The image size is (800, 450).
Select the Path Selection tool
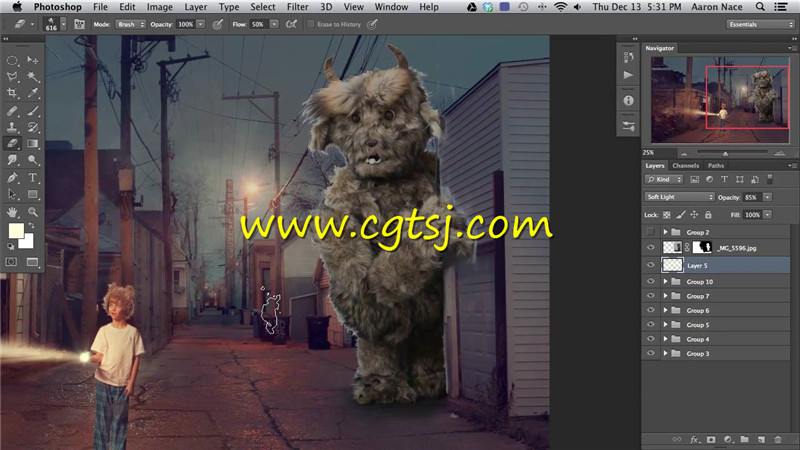pyautogui.click(x=12, y=194)
